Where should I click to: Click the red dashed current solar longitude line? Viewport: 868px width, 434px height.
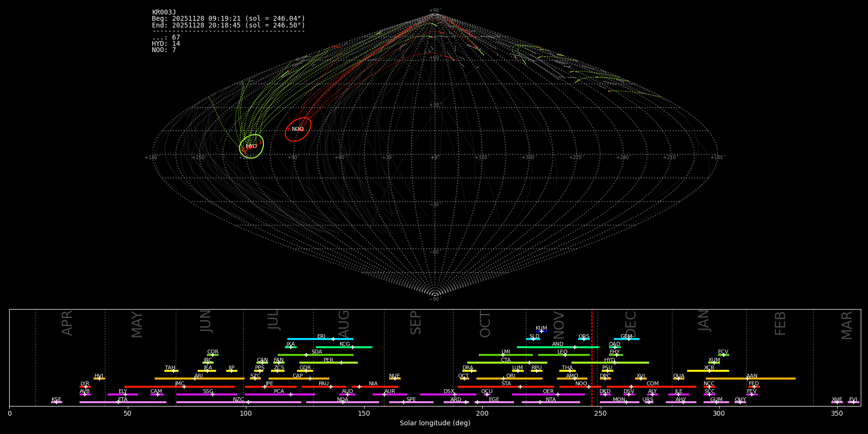tap(592, 357)
